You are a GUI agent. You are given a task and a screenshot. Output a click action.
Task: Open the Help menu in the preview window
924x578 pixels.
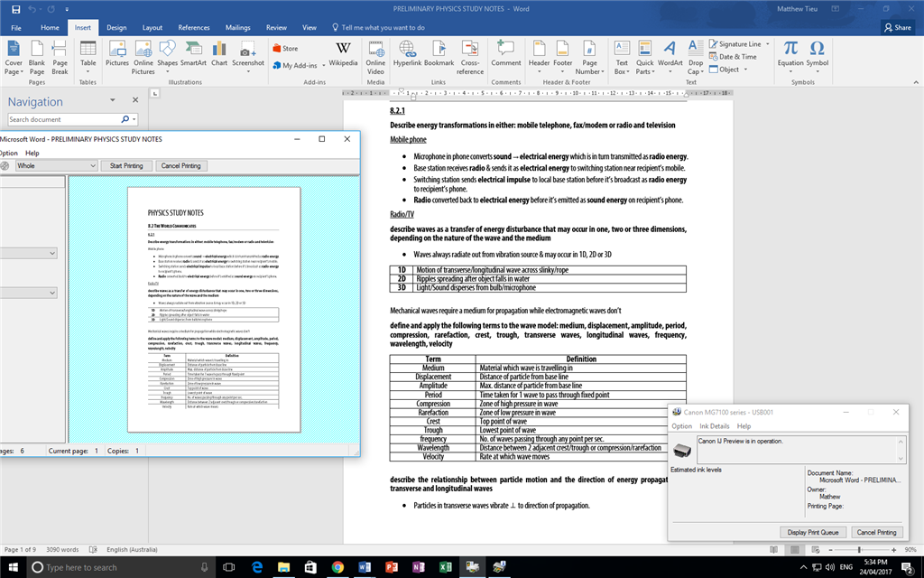(x=32, y=153)
